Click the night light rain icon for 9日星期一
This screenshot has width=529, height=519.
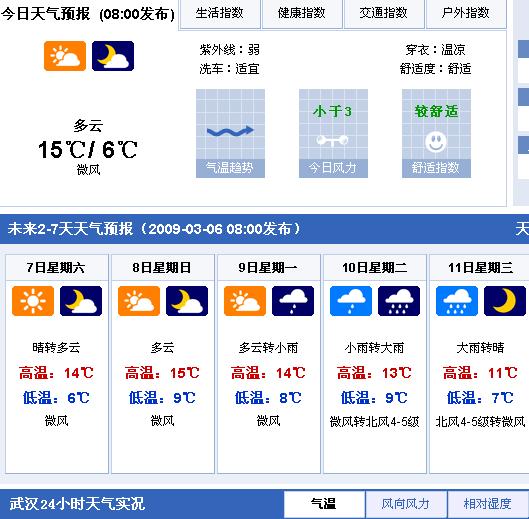(x=293, y=301)
